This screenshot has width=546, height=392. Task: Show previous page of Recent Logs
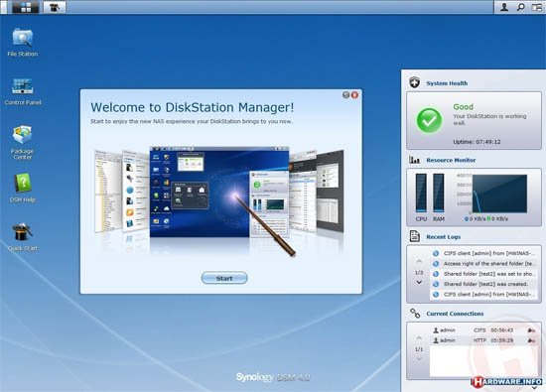click(x=419, y=261)
